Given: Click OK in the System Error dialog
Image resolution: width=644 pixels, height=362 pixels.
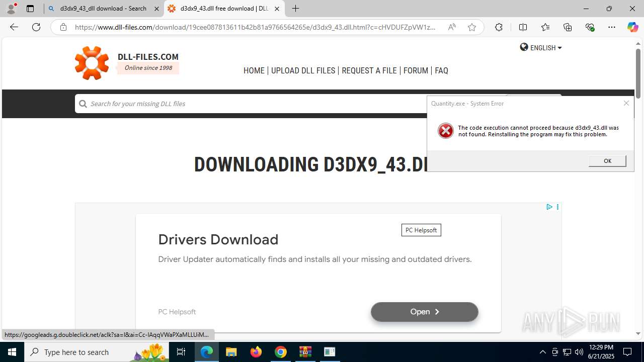Looking at the screenshot, I should pyautogui.click(x=607, y=161).
